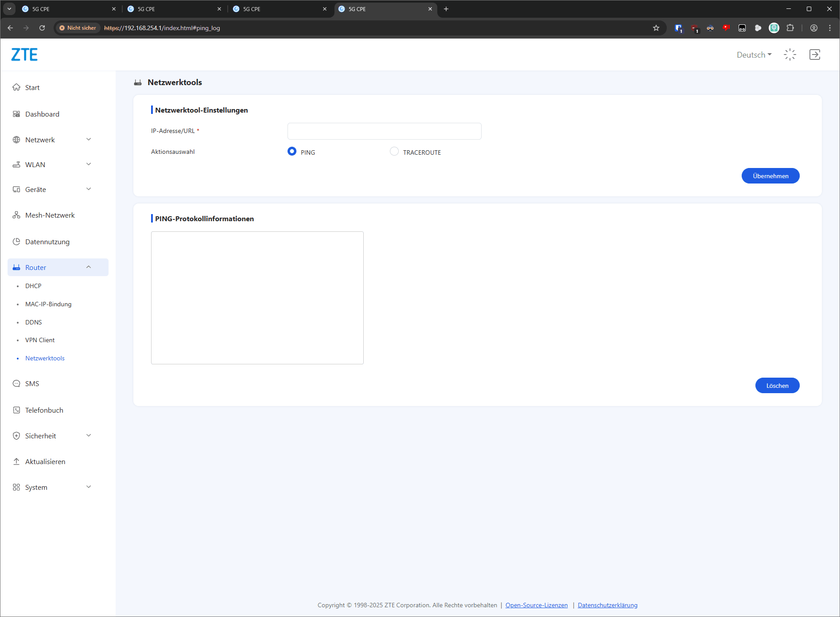Click the spinning refresh icon near Deutsch
Image resolution: width=840 pixels, height=617 pixels.
(x=790, y=55)
